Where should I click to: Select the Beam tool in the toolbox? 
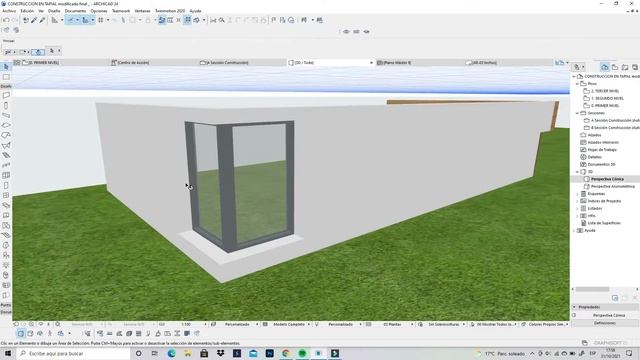pos(6,115)
